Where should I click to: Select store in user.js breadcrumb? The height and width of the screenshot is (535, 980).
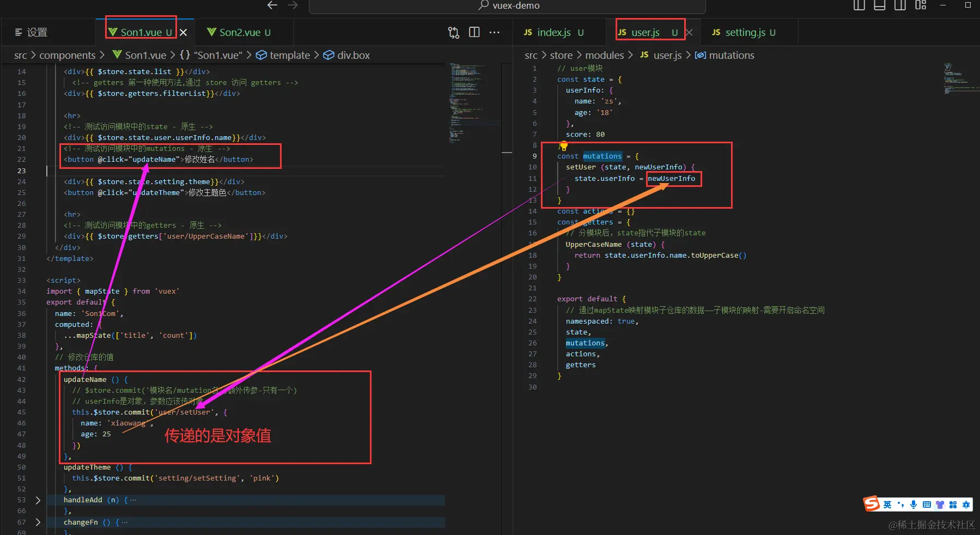[x=561, y=55]
